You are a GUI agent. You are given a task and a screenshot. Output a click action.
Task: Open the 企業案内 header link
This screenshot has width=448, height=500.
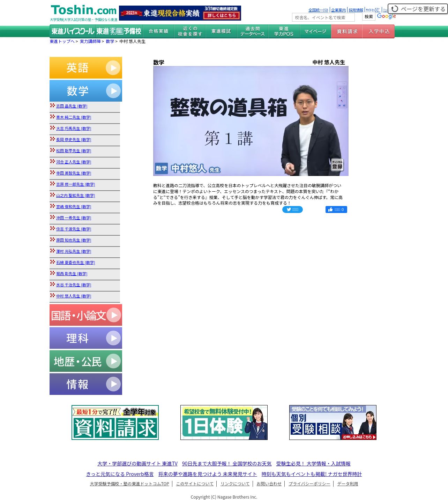[338, 10]
